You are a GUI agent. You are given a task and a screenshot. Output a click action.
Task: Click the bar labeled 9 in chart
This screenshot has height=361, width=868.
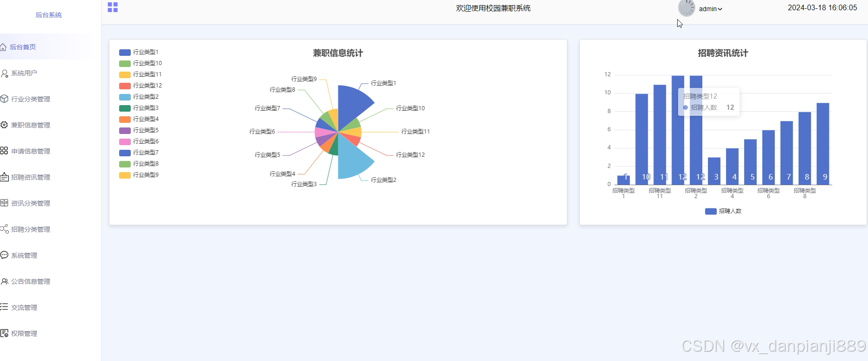[823, 144]
